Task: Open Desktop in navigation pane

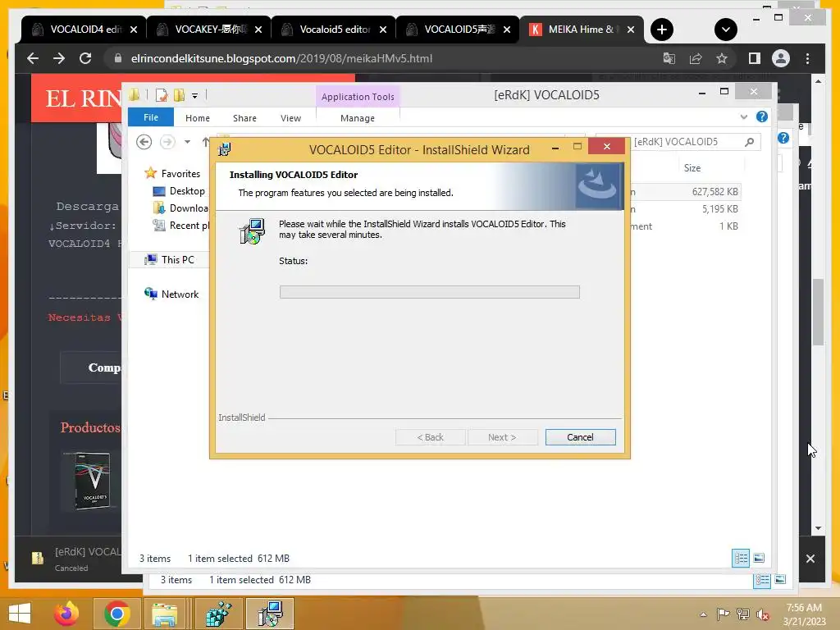Action: (178, 190)
